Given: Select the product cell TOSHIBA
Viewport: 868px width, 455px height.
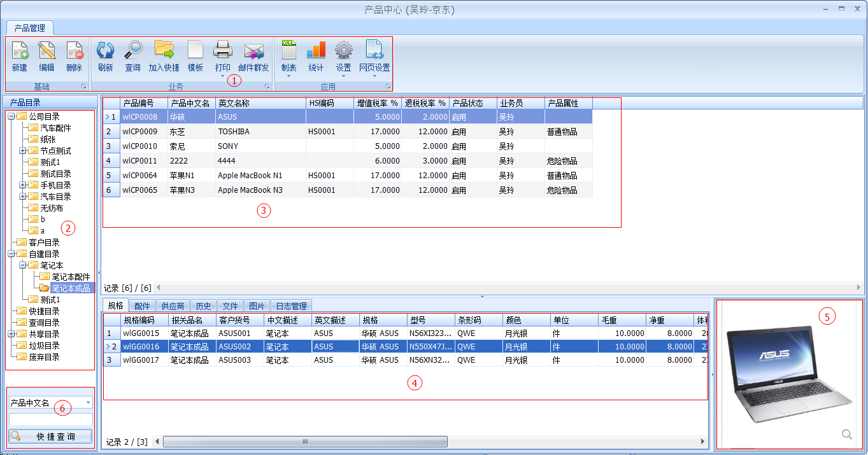Looking at the screenshot, I should coord(261,132).
